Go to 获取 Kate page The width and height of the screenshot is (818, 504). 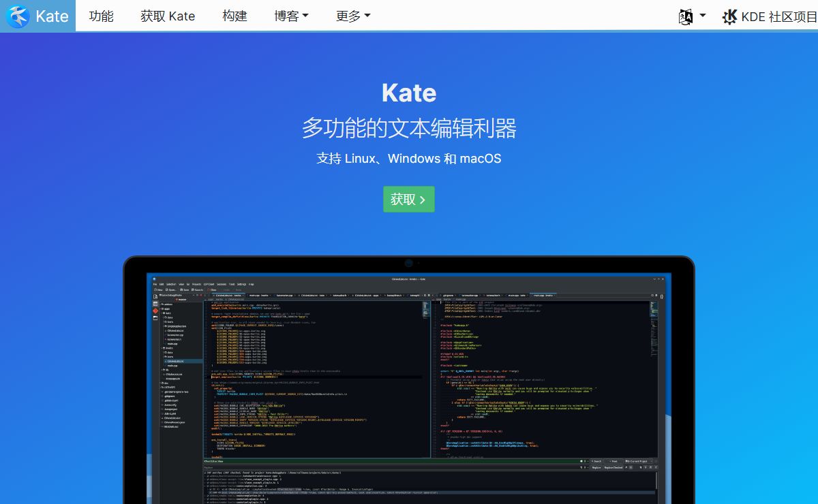point(168,16)
